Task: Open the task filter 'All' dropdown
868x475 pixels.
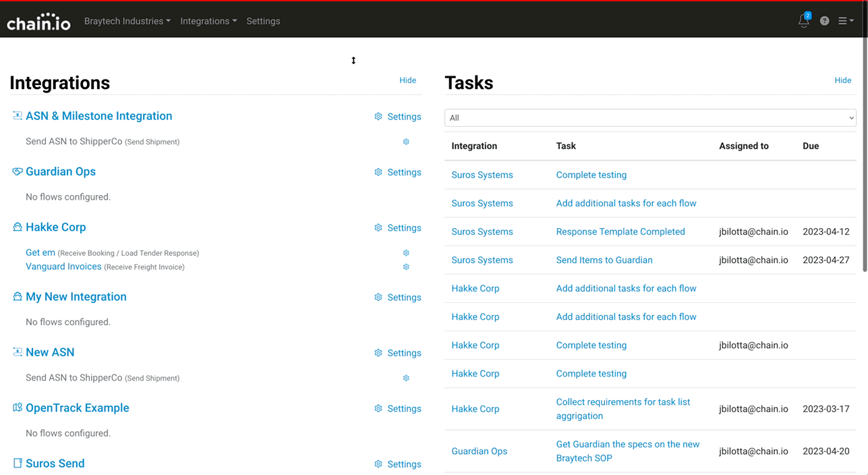Action: click(650, 117)
